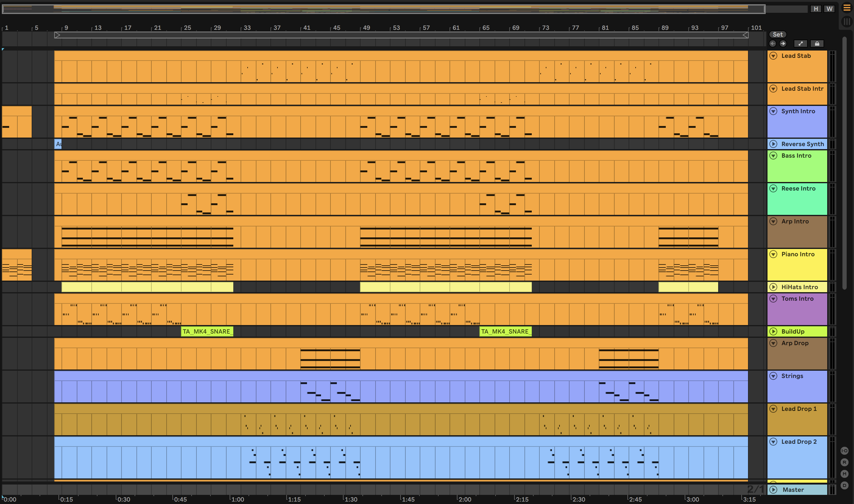Switch to Session view with the vertical bars icon

tap(846, 21)
